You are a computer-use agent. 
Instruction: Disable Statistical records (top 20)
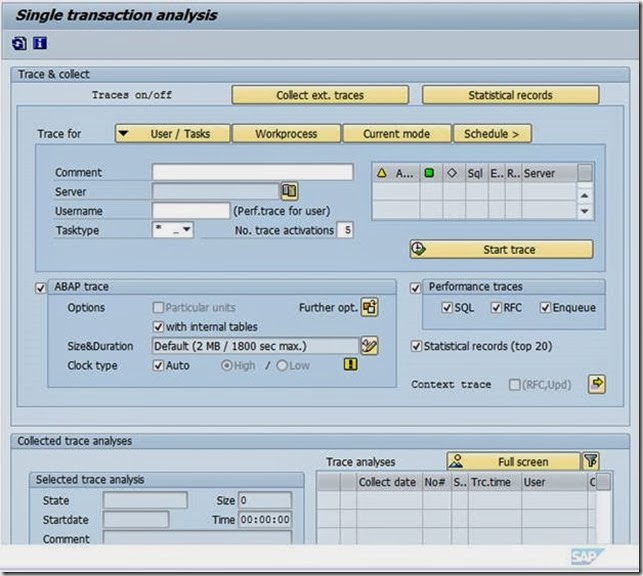[x=416, y=346]
